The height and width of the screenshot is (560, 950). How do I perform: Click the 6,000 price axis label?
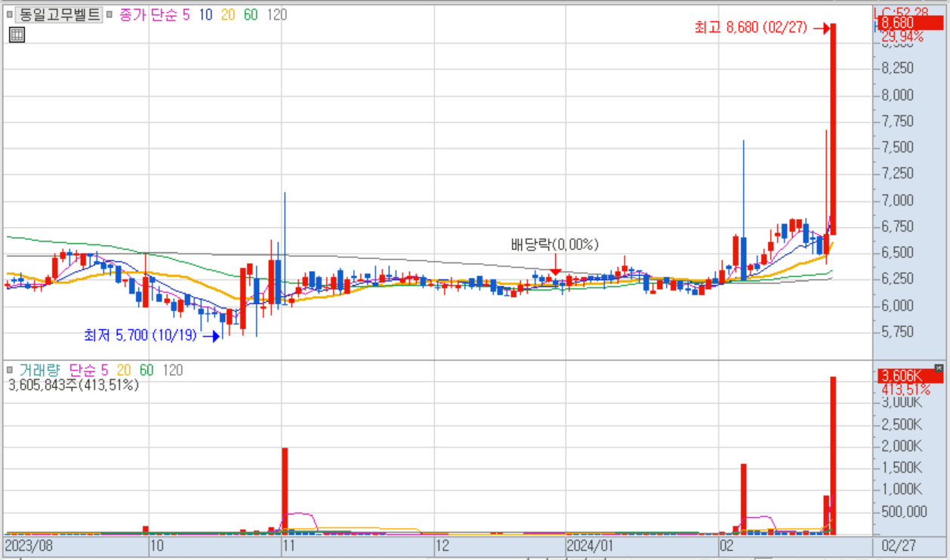(898, 305)
